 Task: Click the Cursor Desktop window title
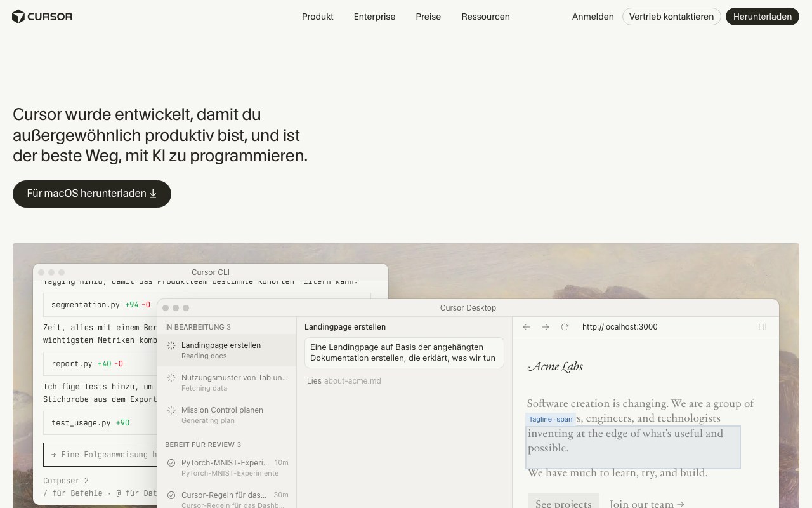click(x=468, y=308)
